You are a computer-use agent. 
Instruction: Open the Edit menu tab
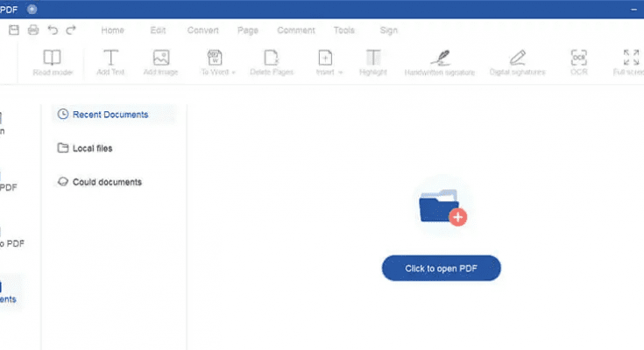coord(158,31)
